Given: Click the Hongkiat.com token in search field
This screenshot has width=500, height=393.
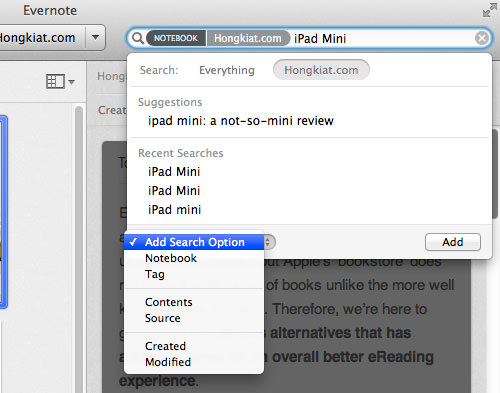Looking at the screenshot, I should pyautogui.click(x=248, y=38).
